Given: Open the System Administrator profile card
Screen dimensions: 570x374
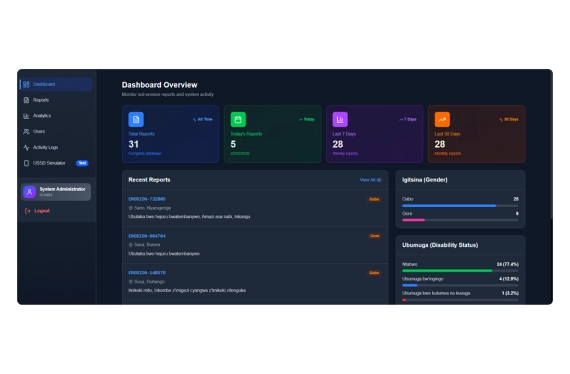Looking at the screenshot, I should pyautogui.click(x=56, y=192).
